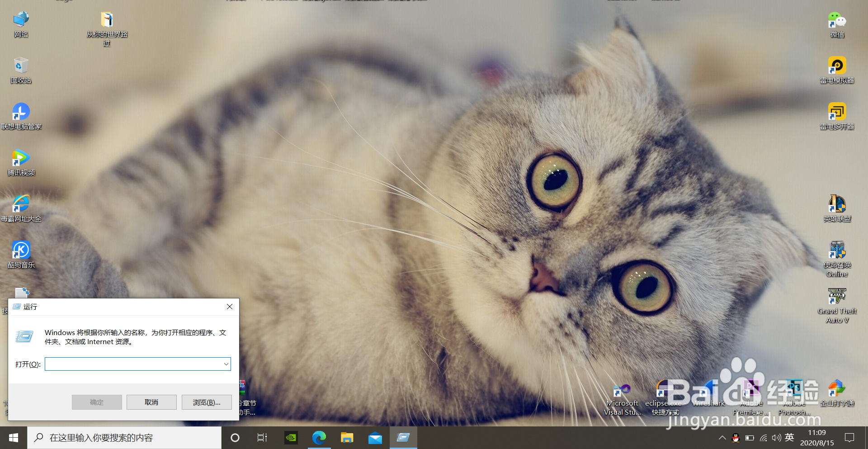Select the 微信 WeChat desktop icon
The height and width of the screenshot is (449, 868).
[x=837, y=24]
